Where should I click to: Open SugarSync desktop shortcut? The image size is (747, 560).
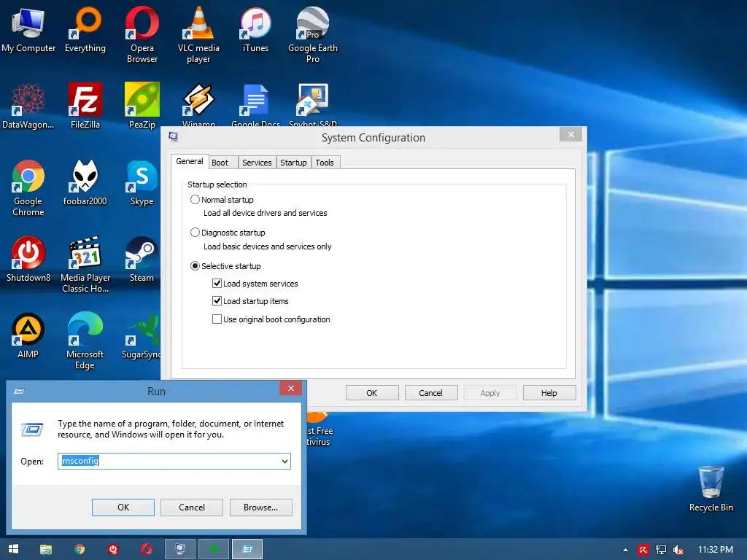(x=141, y=335)
